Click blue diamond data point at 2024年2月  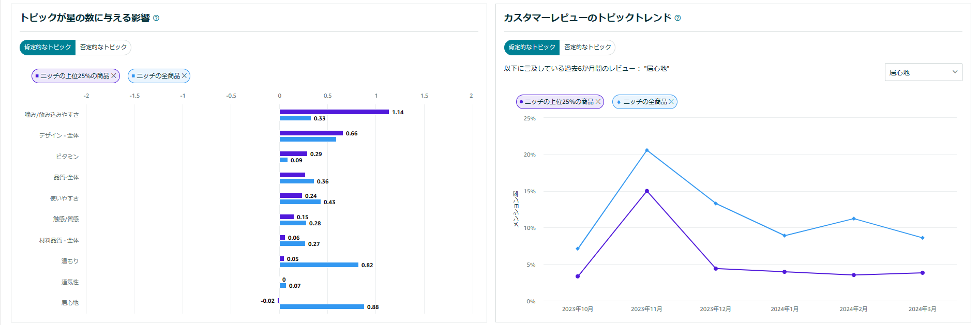click(854, 219)
